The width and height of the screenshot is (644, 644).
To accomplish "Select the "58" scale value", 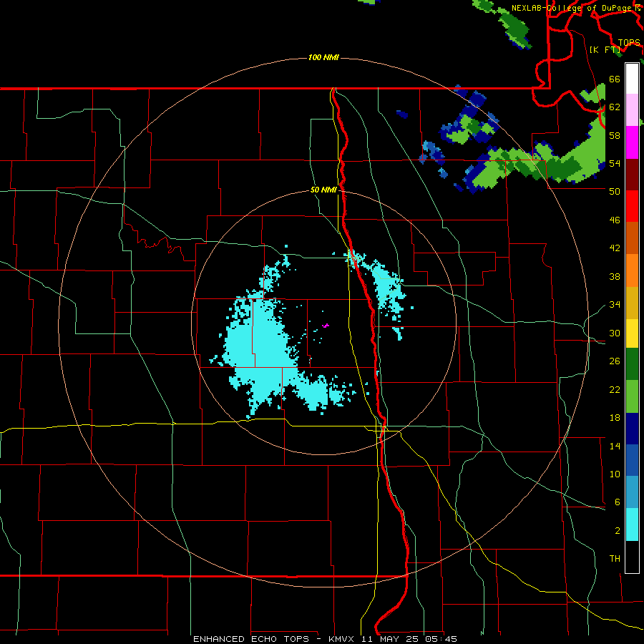I will [615, 135].
